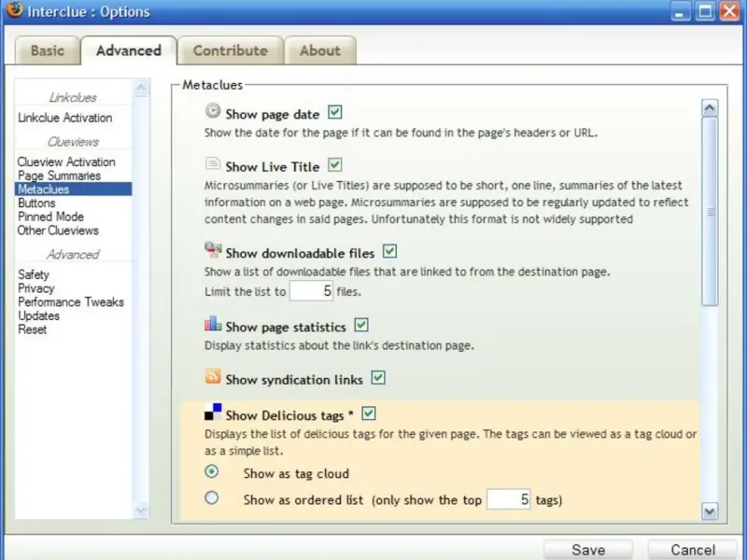Select Linkclue Activation in the sidebar

64,118
